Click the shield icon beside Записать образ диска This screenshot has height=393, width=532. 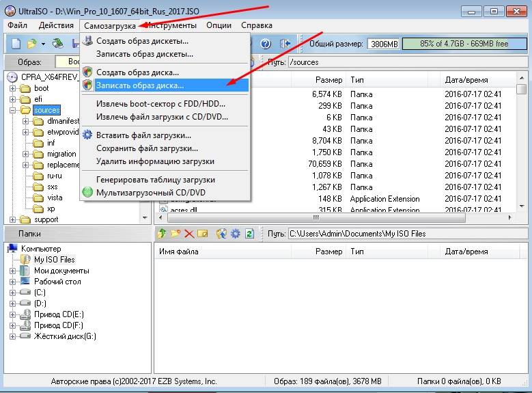coord(88,85)
